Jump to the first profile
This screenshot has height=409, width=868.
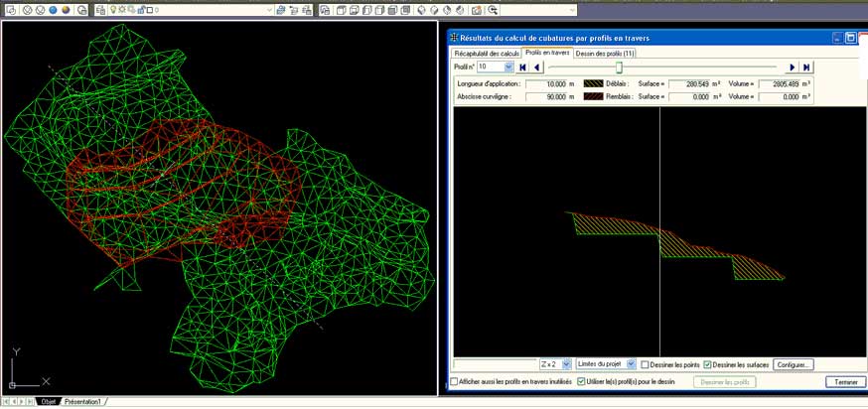[522, 67]
